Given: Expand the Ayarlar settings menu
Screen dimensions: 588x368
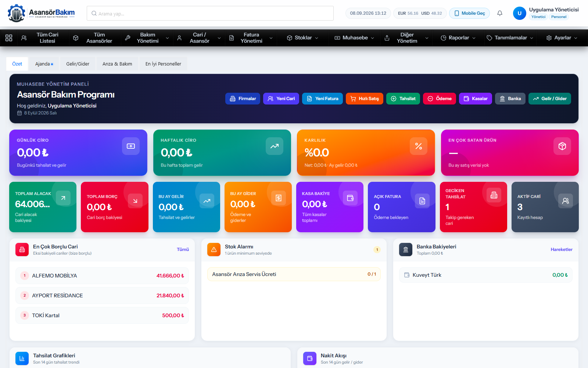Looking at the screenshot, I should click(562, 38).
